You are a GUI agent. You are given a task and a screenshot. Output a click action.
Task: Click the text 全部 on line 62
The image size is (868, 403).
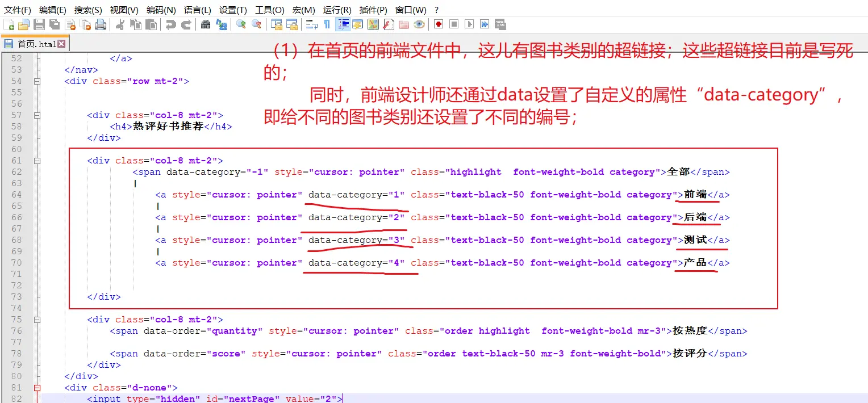tap(678, 172)
